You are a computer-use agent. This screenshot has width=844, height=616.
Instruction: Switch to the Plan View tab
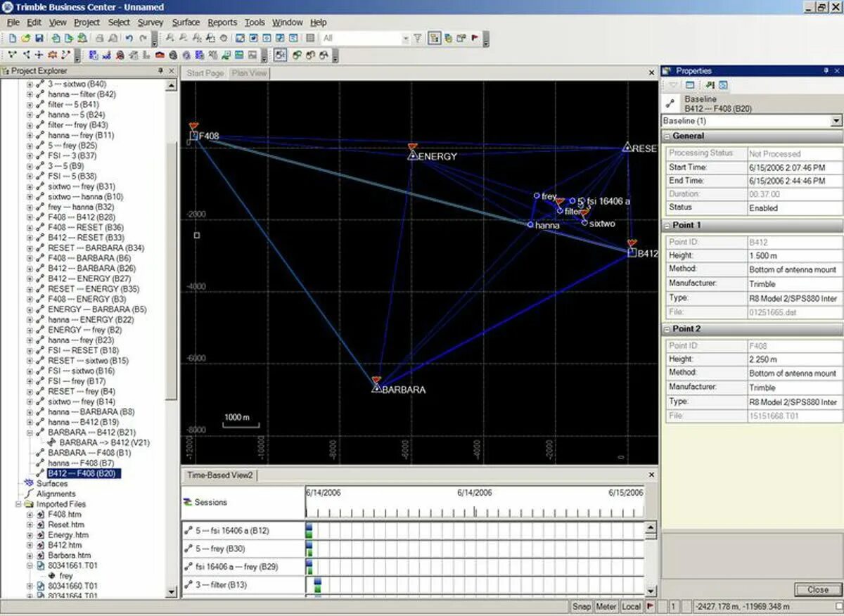(x=250, y=73)
